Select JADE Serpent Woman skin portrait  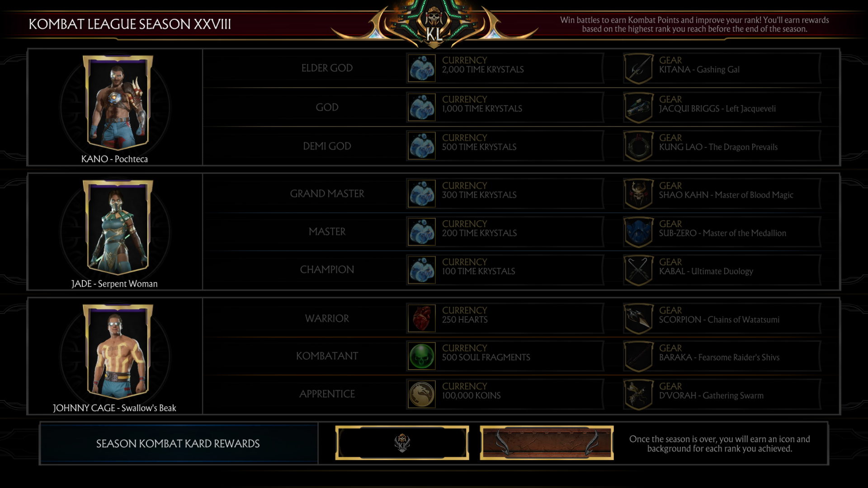coord(118,227)
